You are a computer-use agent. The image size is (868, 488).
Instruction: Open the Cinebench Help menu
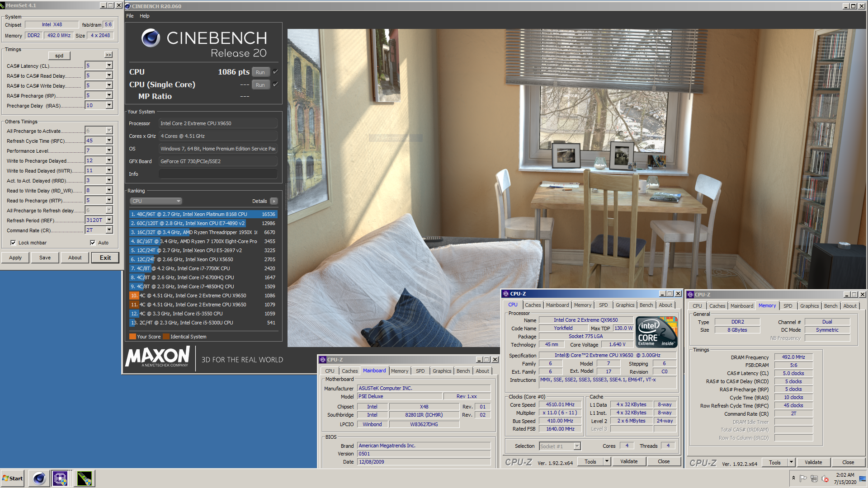pyautogui.click(x=144, y=16)
